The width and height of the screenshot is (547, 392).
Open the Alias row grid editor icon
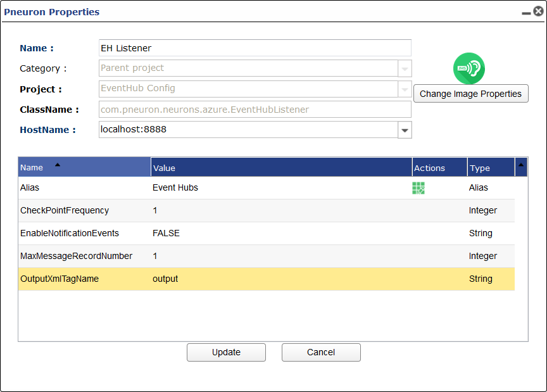[x=418, y=188]
